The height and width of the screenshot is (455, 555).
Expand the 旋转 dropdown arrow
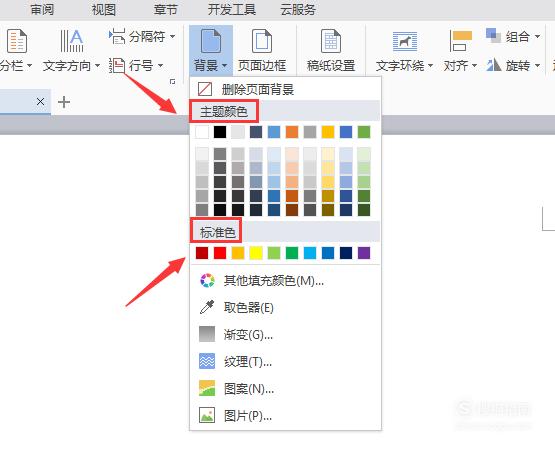537,66
